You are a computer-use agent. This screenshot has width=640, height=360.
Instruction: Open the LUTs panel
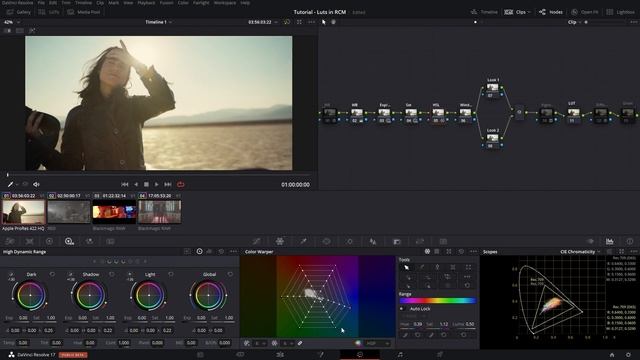point(49,12)
